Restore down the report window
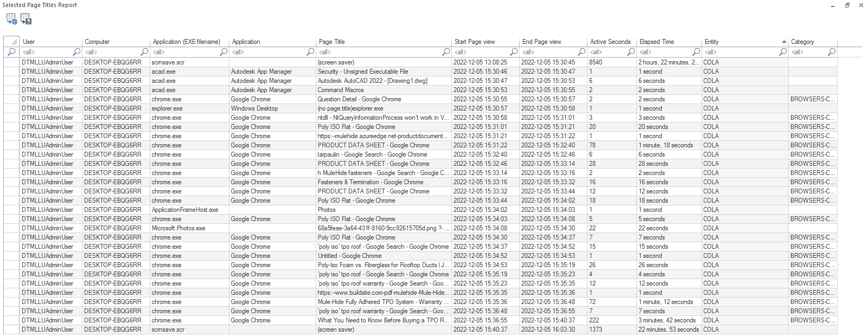 point(847,5)
